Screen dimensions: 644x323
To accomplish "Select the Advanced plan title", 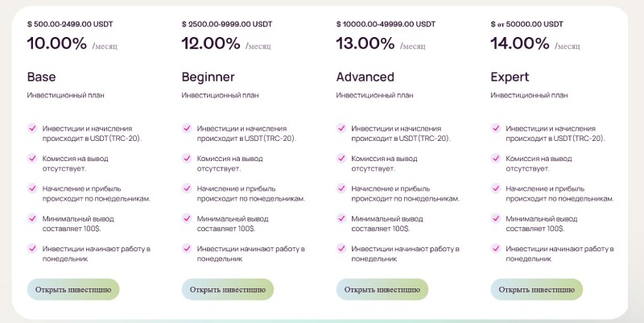I will (x=365, y=77).
